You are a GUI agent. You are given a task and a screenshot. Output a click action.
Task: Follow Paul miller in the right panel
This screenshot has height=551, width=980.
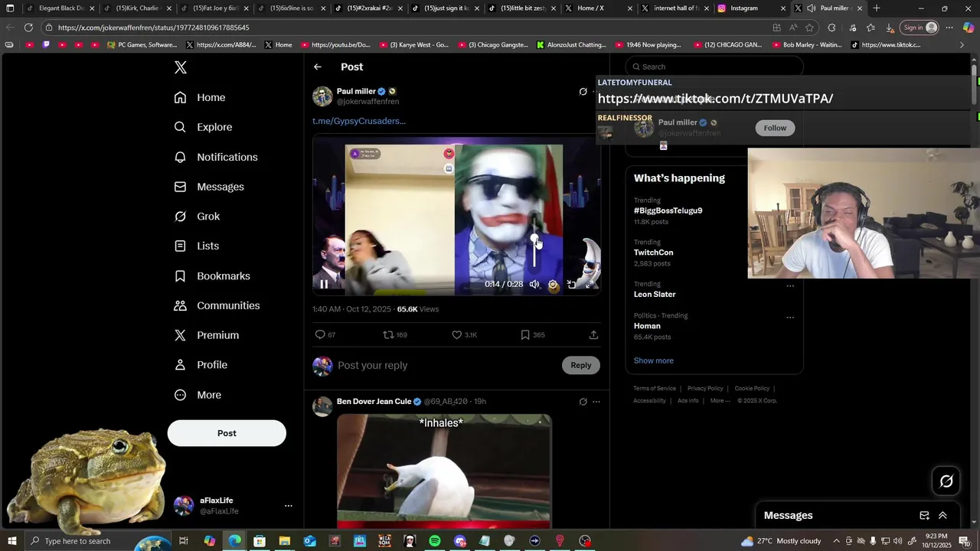775,128
